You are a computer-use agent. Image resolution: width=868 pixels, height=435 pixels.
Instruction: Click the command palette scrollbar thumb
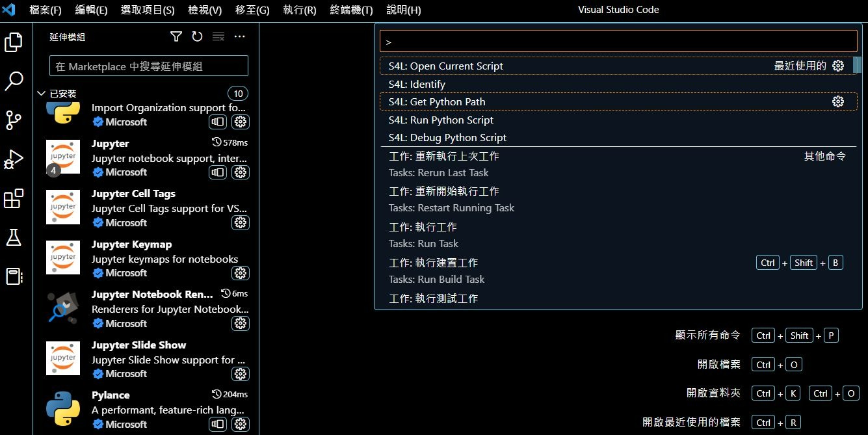click(x=857, y=65)
